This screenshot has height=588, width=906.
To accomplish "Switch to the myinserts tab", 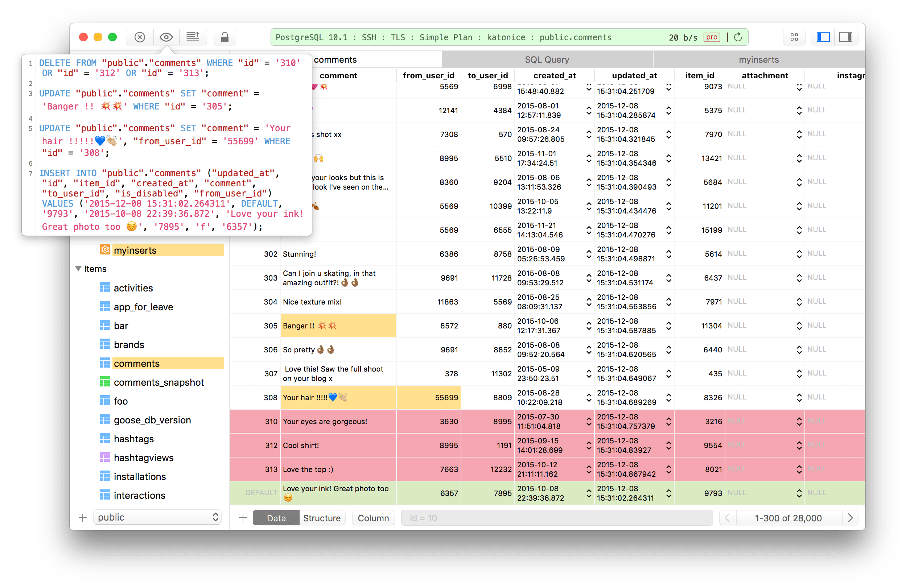I will (759, 59).
